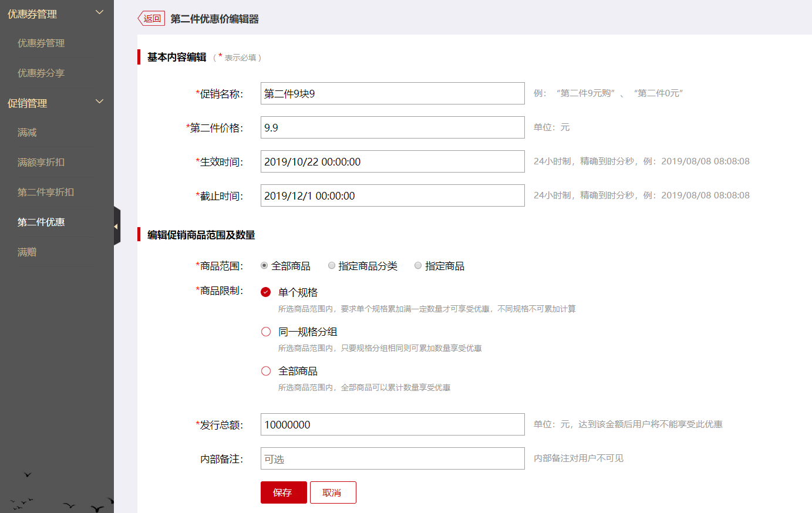This screenshot has width=812, height=513.
Task: Collapse the 优惠券管理 menu chevron
Action: tap(99, 13)
